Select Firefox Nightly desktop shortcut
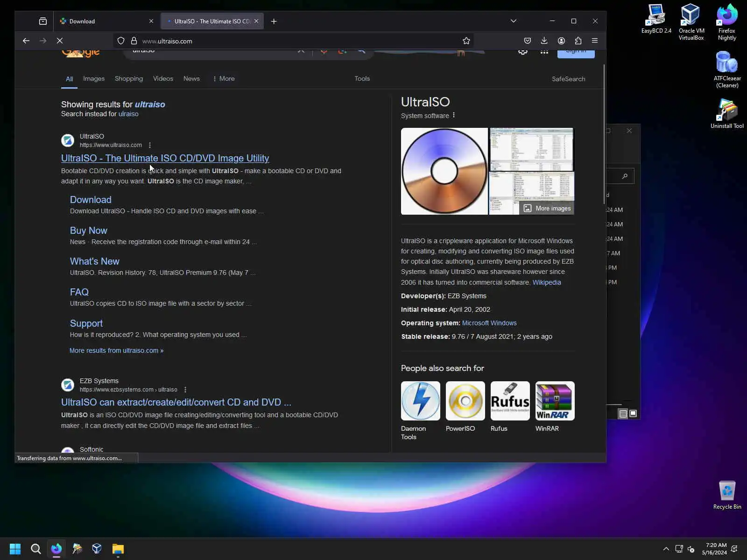 (x=727, y=22)
